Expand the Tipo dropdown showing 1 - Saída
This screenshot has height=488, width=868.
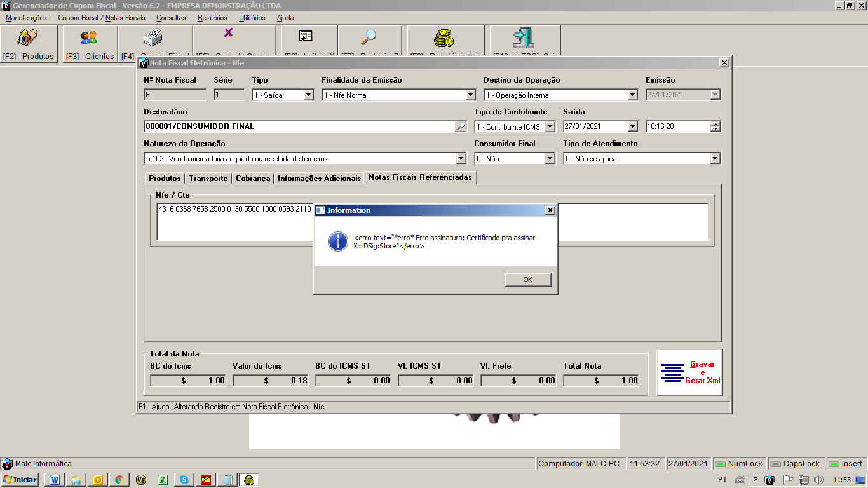309,95
